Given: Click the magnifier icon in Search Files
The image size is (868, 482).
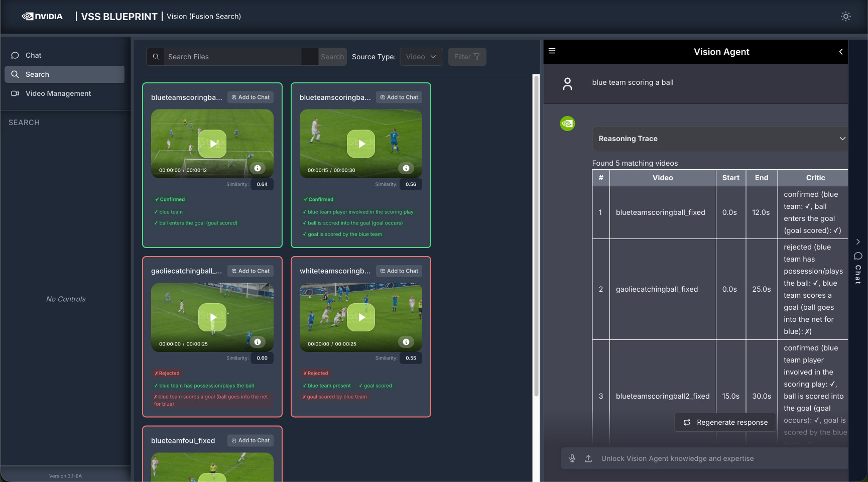Looking at the screenshot, I should [x=156, y=57].
